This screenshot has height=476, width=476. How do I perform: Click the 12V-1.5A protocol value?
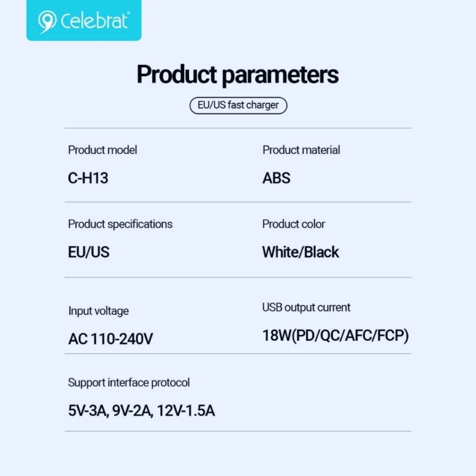[185, 411]
